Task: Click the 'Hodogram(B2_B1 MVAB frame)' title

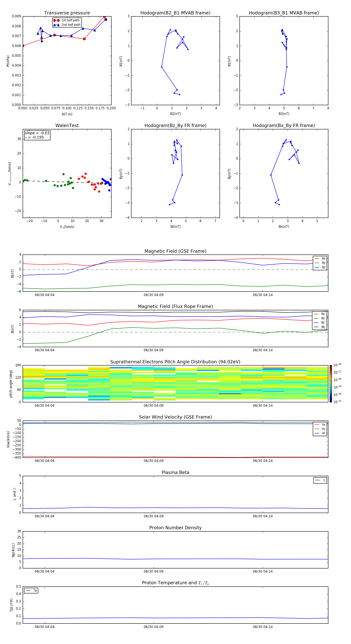Action: tap(175, 13)
